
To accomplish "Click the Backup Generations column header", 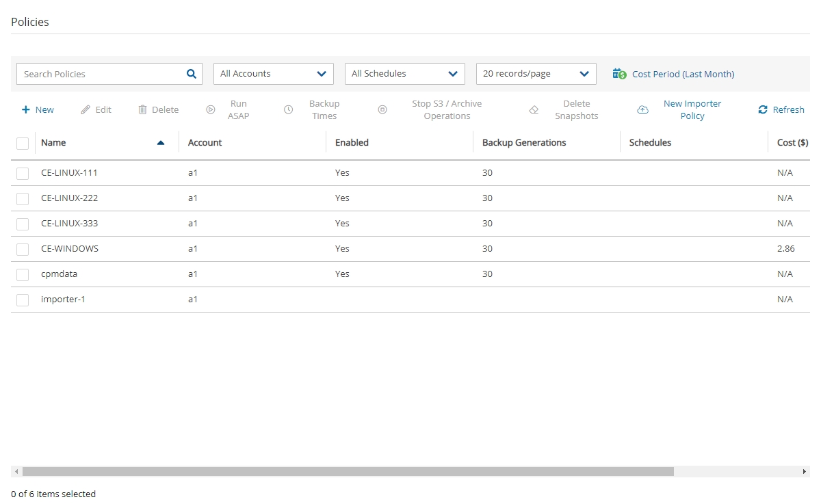I will pyautogui.click(x=524, y=143).
